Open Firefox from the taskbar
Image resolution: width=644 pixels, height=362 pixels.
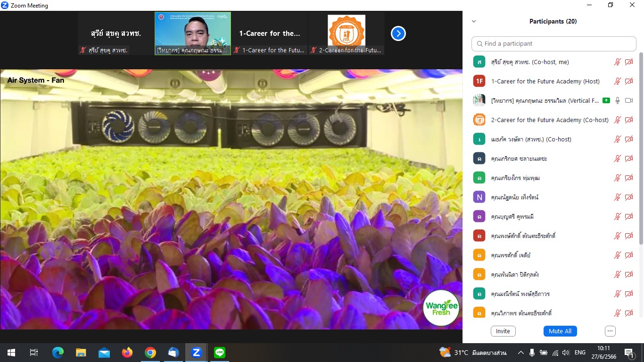127,352
